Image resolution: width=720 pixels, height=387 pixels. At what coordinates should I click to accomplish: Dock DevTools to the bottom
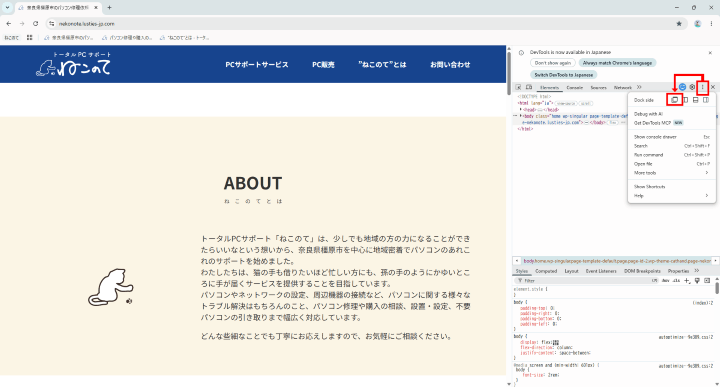point(696,100)
